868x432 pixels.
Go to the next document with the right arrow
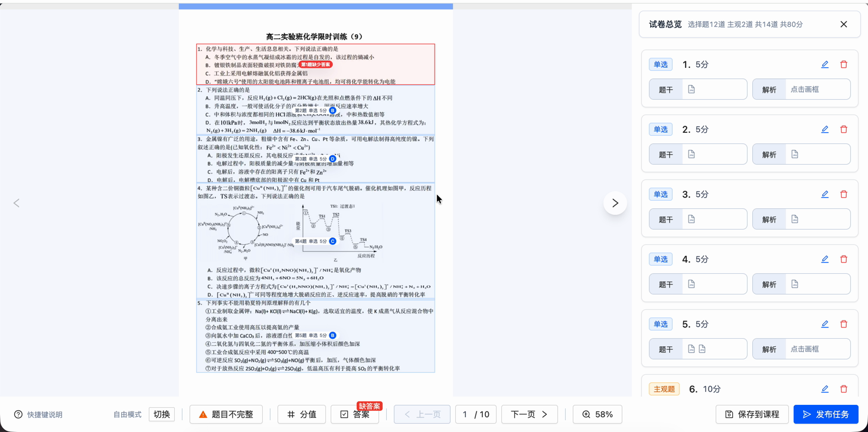click(615, 203)
